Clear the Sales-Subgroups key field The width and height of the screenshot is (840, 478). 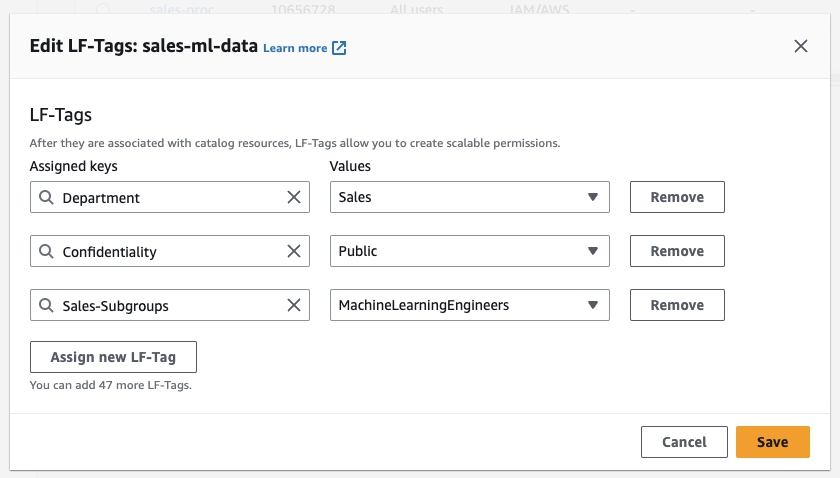click(x=294, y=306)
